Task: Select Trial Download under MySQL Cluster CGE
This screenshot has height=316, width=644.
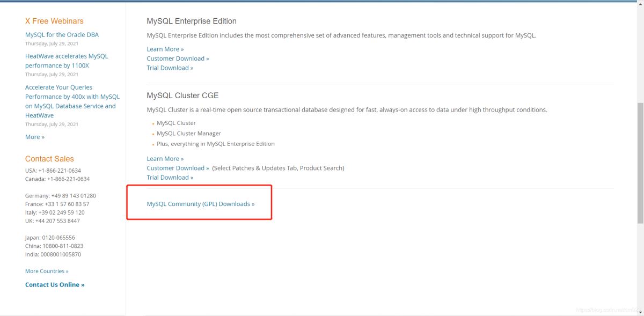Action: point(170,178)
